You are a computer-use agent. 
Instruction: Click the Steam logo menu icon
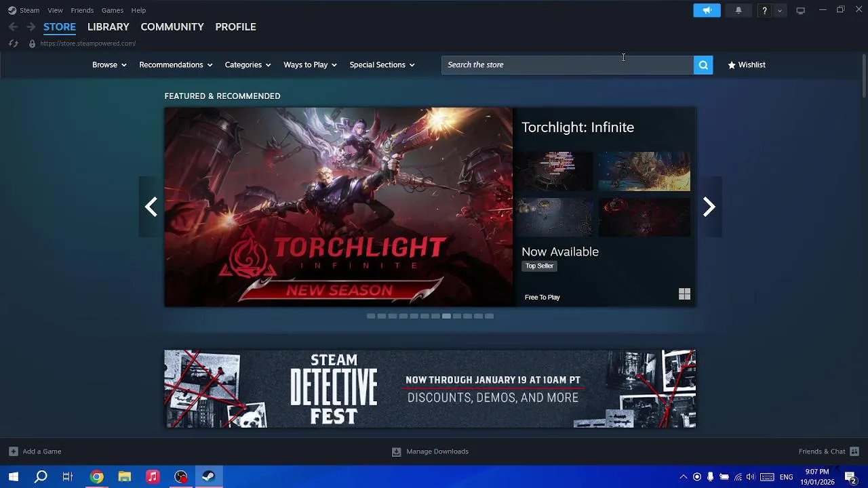(12, 10)
